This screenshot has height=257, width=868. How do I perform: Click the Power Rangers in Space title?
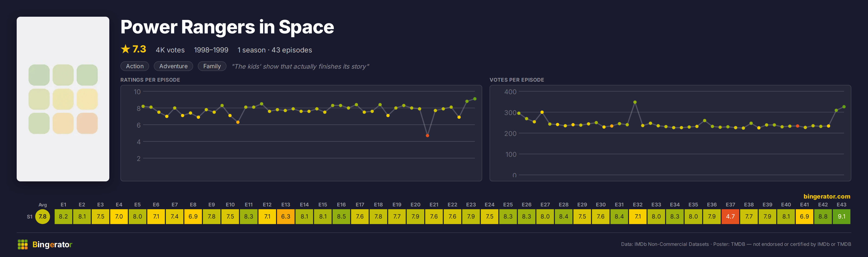pyautogui.click(x=227, y=27)
